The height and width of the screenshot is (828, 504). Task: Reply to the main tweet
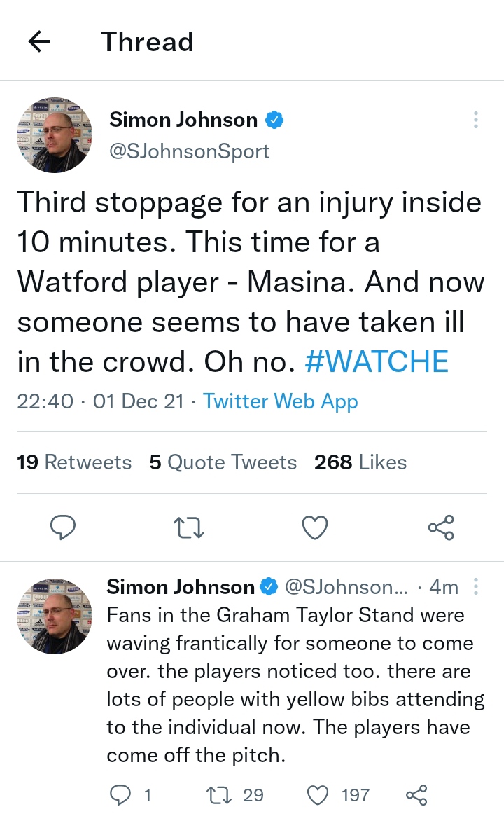[63, 527]
